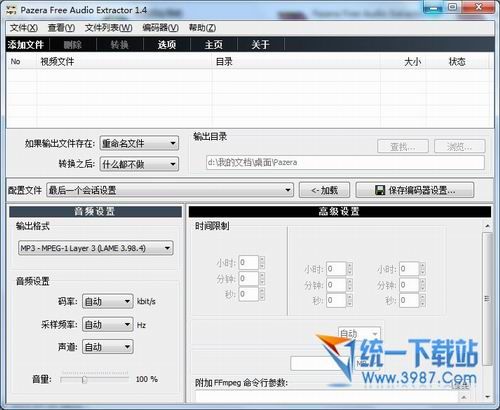
Task: Click the 音量 volume slider thumb
Action: (x=84, y=380)
